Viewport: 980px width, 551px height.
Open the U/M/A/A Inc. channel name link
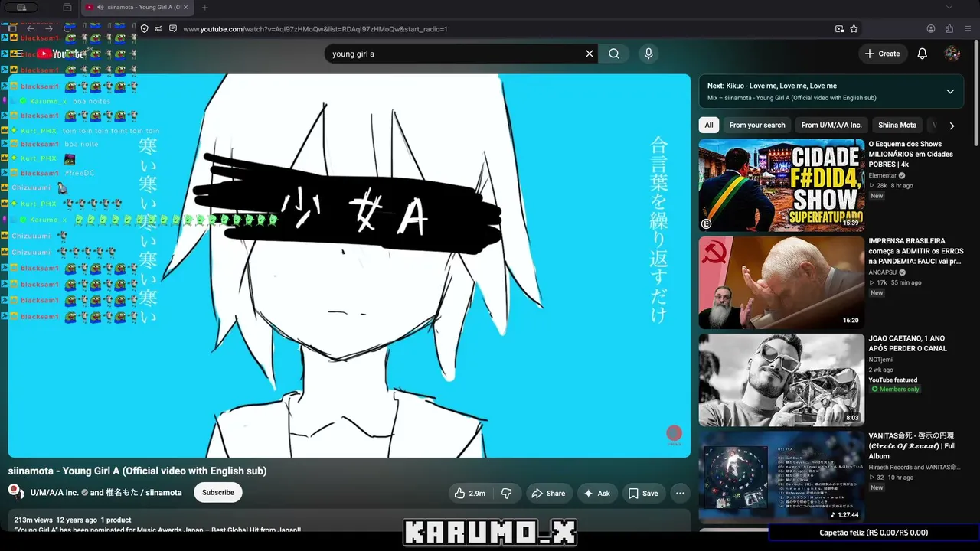pyautogui.click(x=54, y=493)
